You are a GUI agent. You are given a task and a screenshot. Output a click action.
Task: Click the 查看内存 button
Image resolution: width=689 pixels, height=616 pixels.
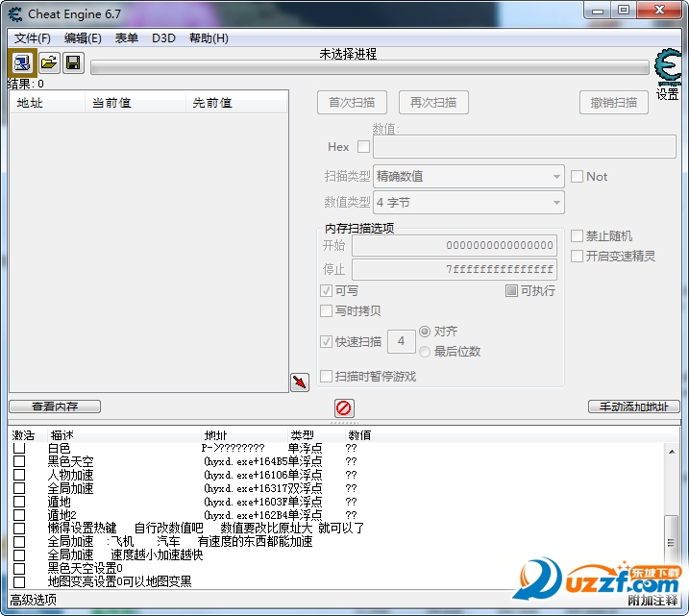click(x=55, y=407)
